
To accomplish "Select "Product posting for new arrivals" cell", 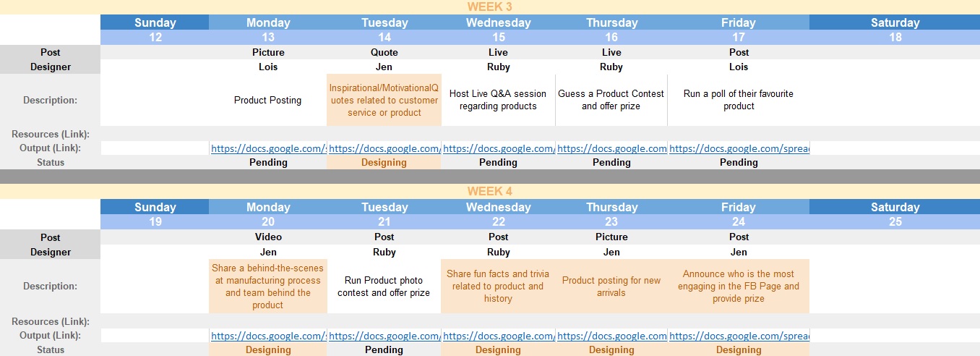I will click(611, 287).
